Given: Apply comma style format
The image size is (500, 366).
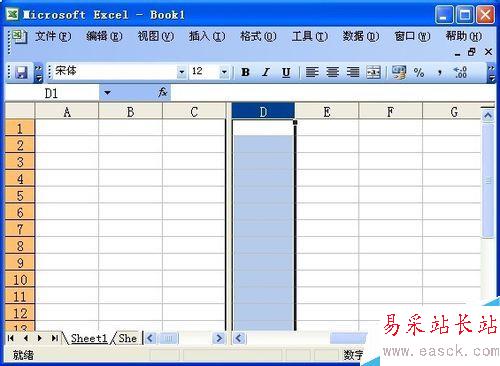Looking at the screenshot, I should click(440, 72).
